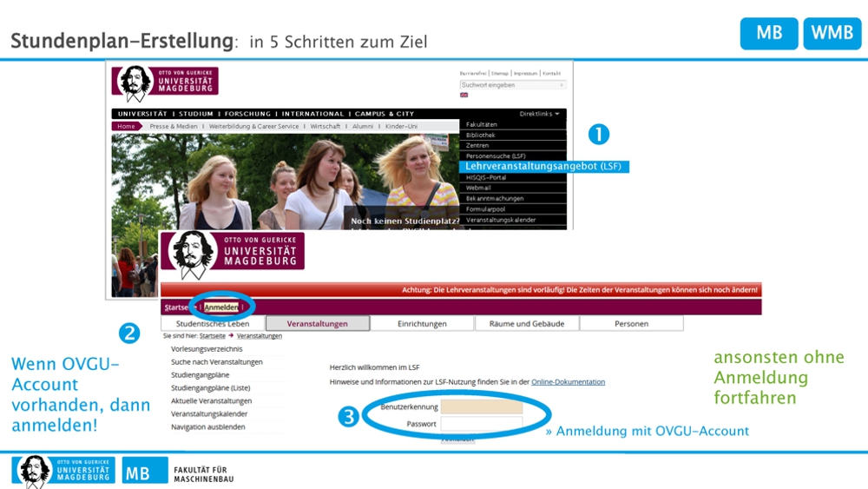Viewport: 868px width, 489px height.
Task: Open the FORSCHUNG main menu
Action: coord(247,114)
